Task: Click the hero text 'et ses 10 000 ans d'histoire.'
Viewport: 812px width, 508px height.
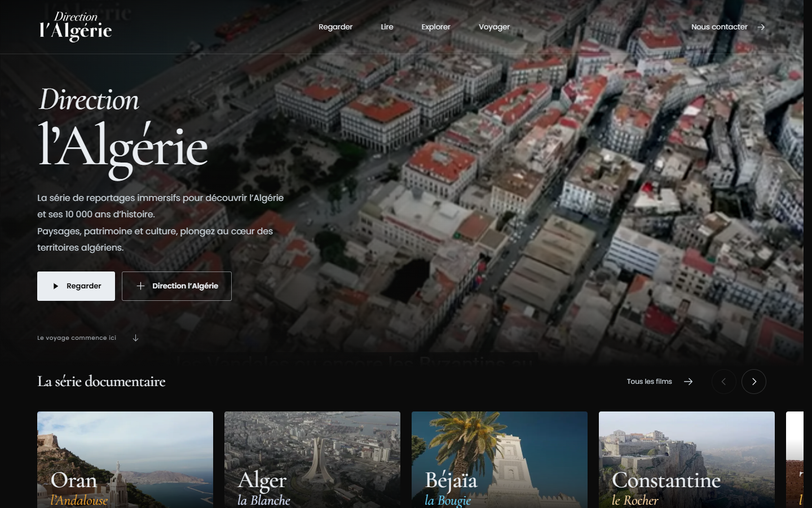Action: (96, 214)
